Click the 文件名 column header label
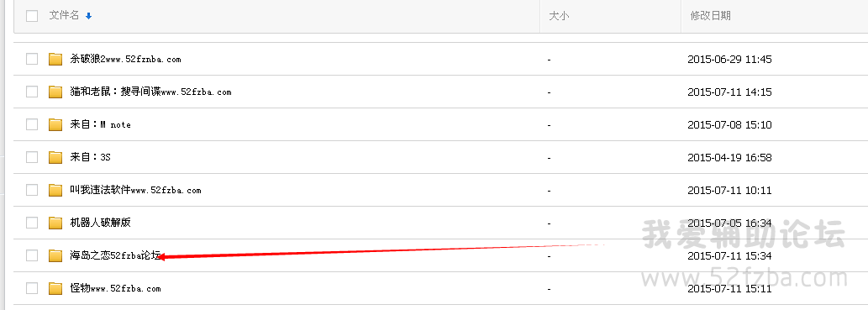 [x=64, y=15]
